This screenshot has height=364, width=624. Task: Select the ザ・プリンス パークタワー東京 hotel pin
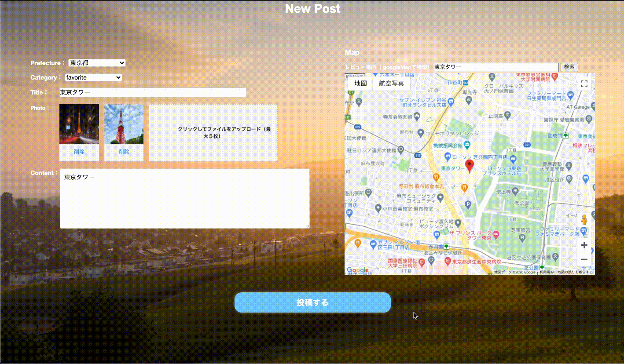coord(496,234)
